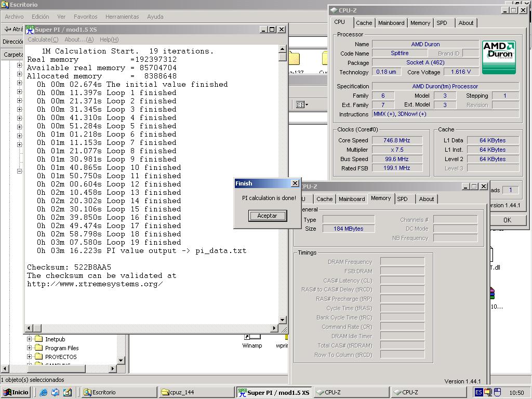Expand the topmost node in folder tree
The width and height of the screenshot is (532, 399).
point(19,65)
